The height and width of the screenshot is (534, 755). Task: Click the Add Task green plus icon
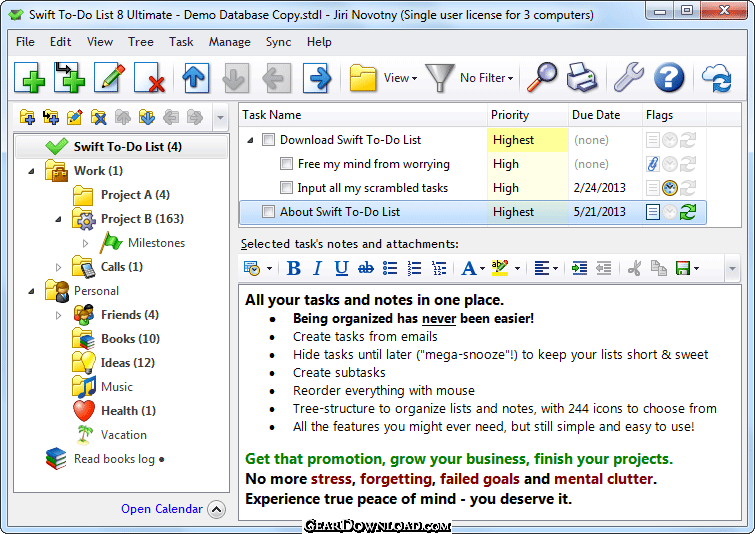click(x=29, y=78)
